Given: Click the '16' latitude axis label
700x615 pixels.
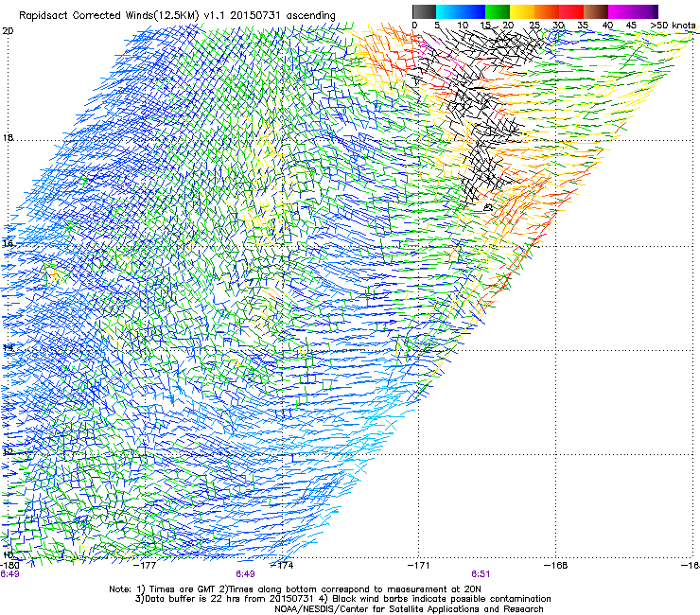Looking at the screenshot, I should (8, 243).
